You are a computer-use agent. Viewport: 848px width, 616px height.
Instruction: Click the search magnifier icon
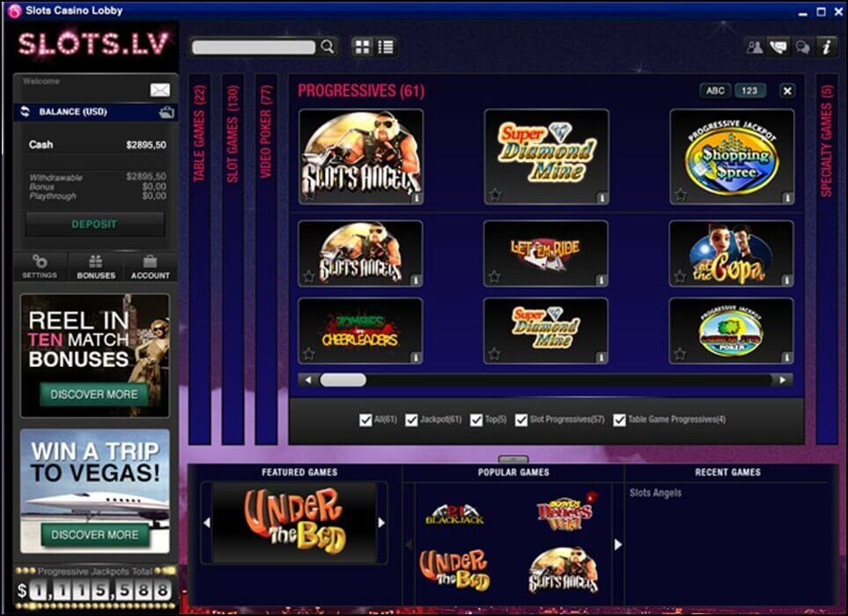pos(328,48)
